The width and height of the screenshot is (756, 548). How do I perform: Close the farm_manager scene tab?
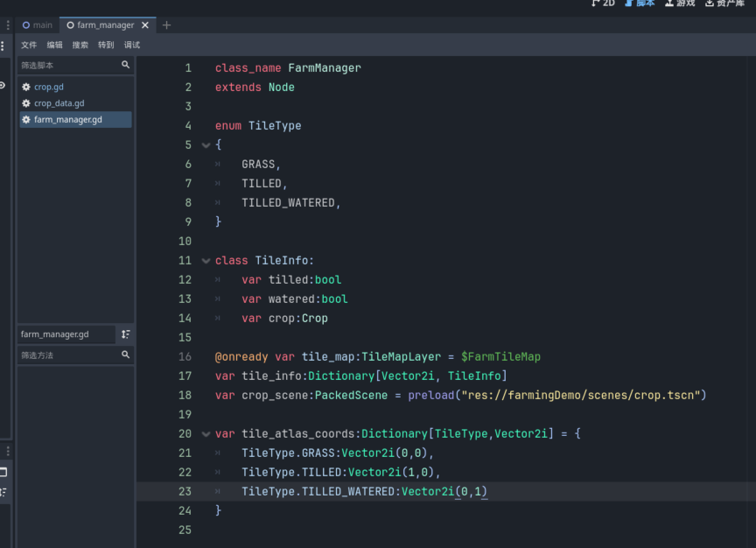[145, 25]
